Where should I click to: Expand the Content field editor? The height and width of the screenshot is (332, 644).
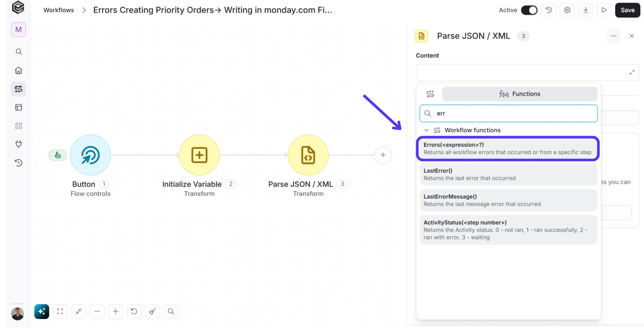click(632, 72)
